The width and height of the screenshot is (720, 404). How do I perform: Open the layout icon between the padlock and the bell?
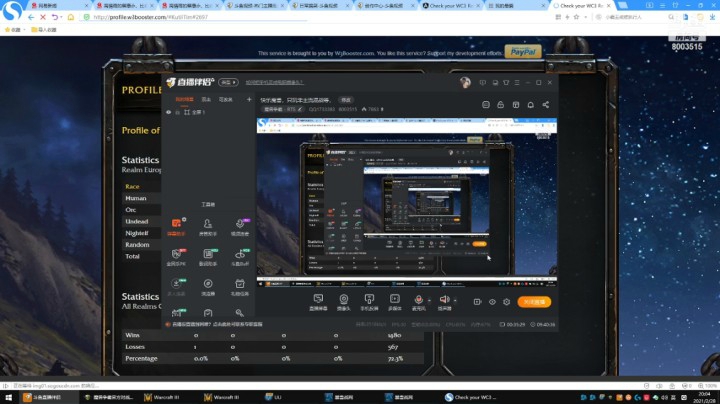click(x=516, y=105)
